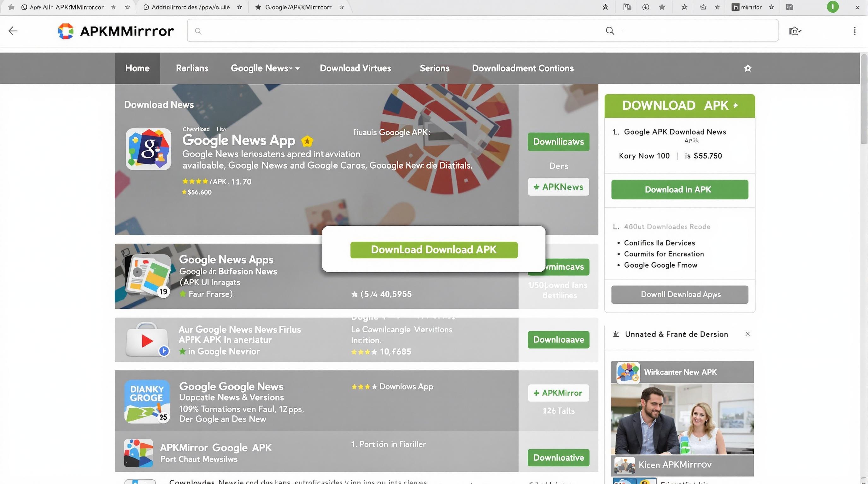Click the APKMMirrror logo icon
This screenshot has width=868, height=484.
tap(66, 31)
